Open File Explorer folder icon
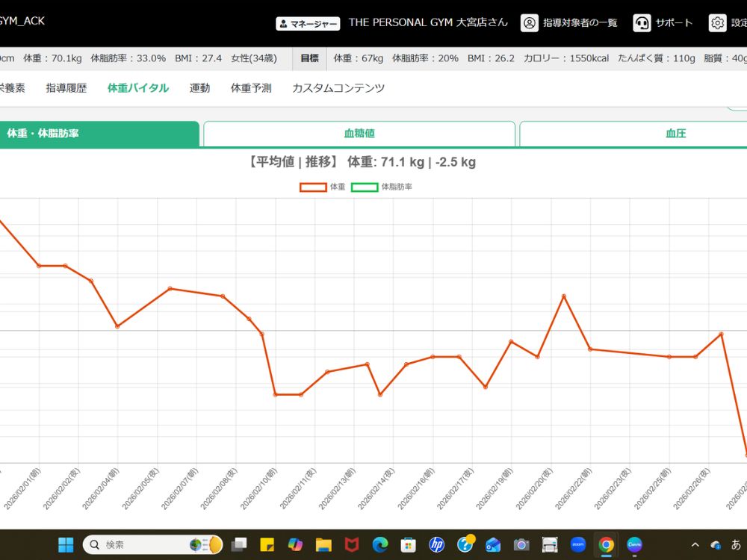This screenshot has height=560, width=747. (323, 544)
